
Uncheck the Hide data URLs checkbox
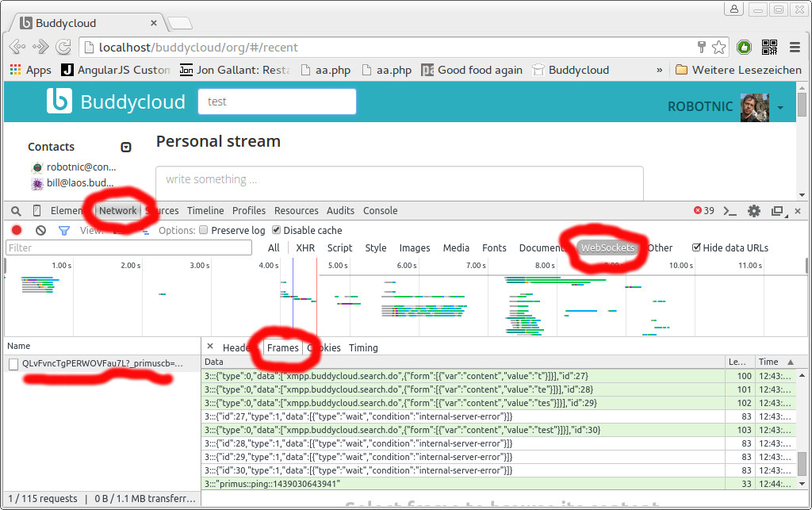click(696, 248)
